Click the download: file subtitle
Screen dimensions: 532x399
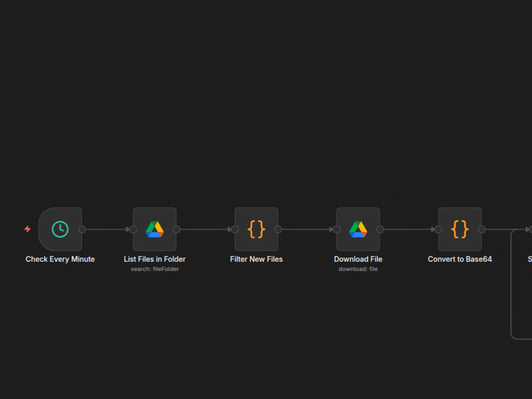358,269
